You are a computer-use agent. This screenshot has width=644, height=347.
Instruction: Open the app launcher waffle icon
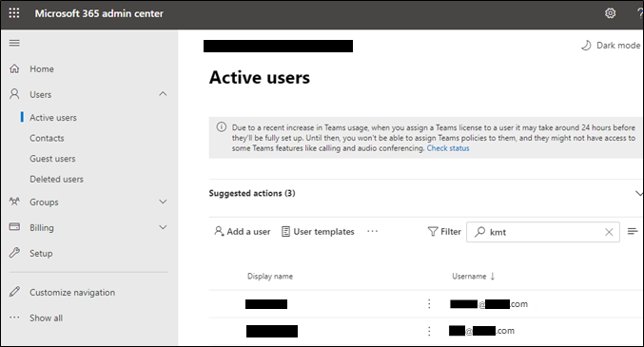click(14, 13)
